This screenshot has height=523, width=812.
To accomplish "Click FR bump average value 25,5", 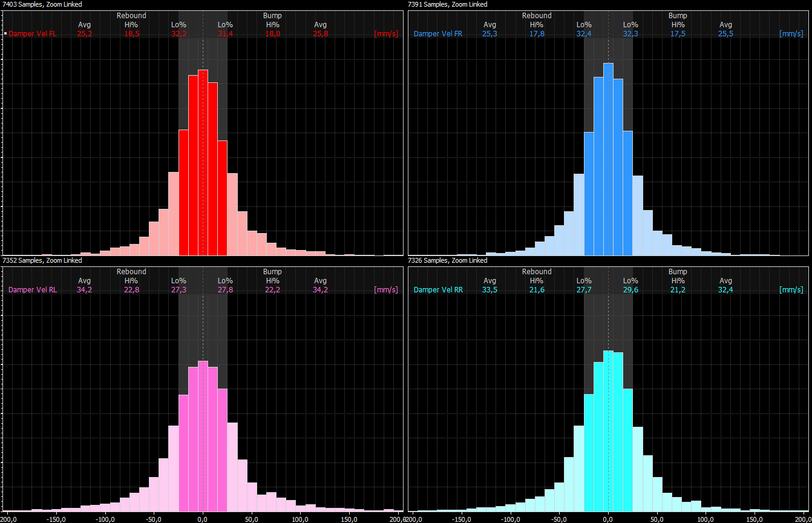I will pyautogui.click(x=725, y=34).
